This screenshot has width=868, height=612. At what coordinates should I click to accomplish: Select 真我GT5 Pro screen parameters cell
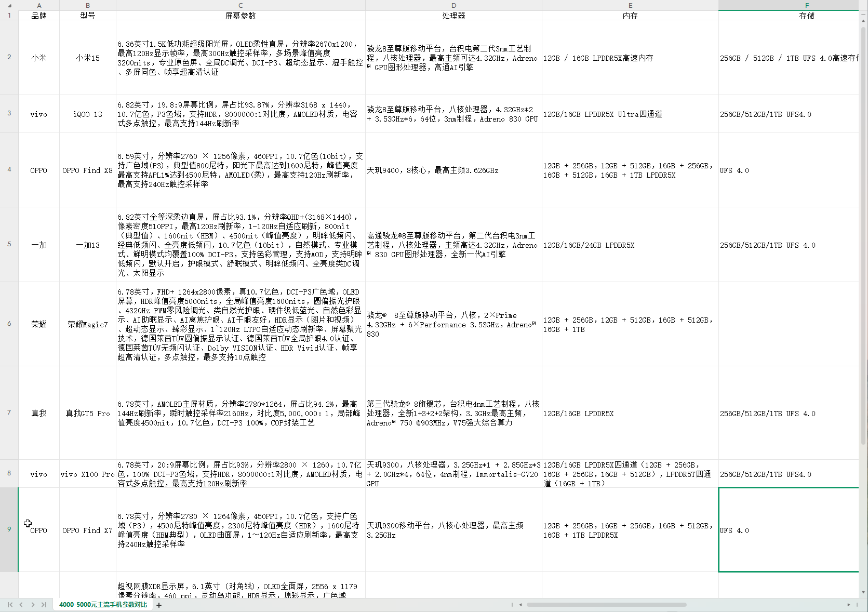(241, 413)
